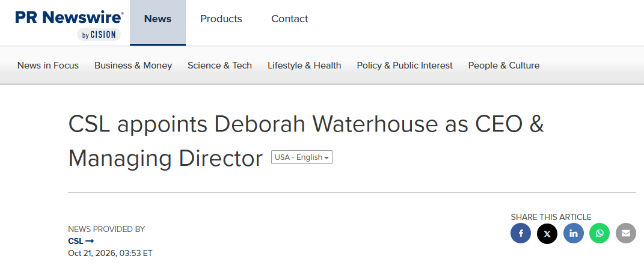Open Lifestyle & Health category
Viewport: 644px width, 277px height.
click(x=304, y=65)
